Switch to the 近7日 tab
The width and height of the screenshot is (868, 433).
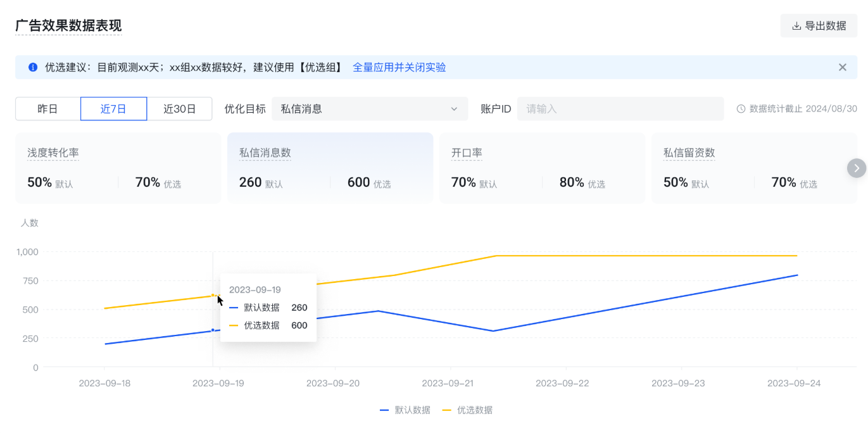pyautogui.click(x=113, y=108)
